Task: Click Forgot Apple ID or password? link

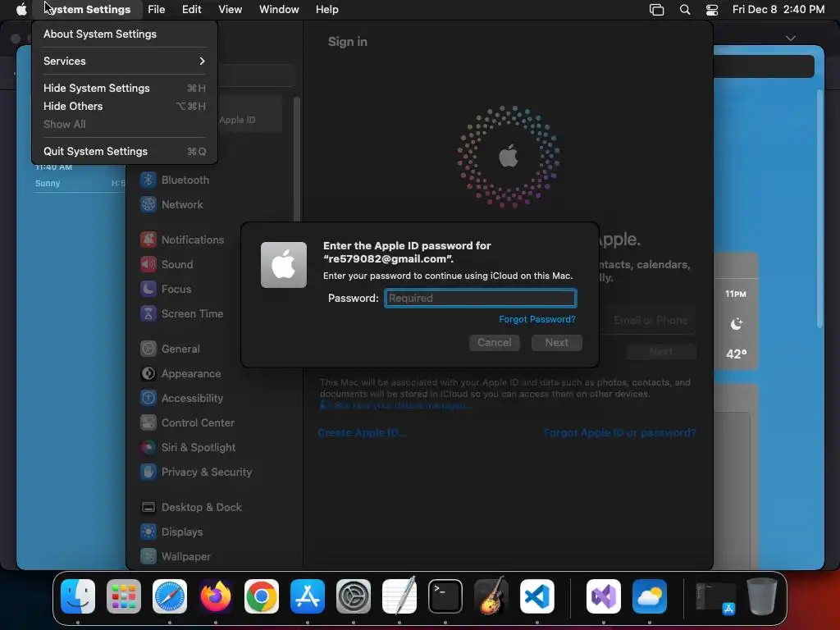Action: [619, 433]
